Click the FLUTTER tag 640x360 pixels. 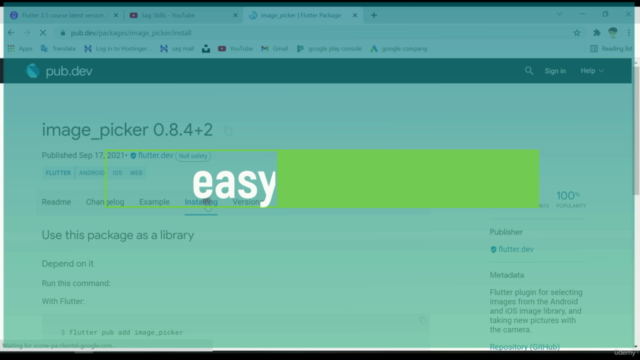click(58, 173)
